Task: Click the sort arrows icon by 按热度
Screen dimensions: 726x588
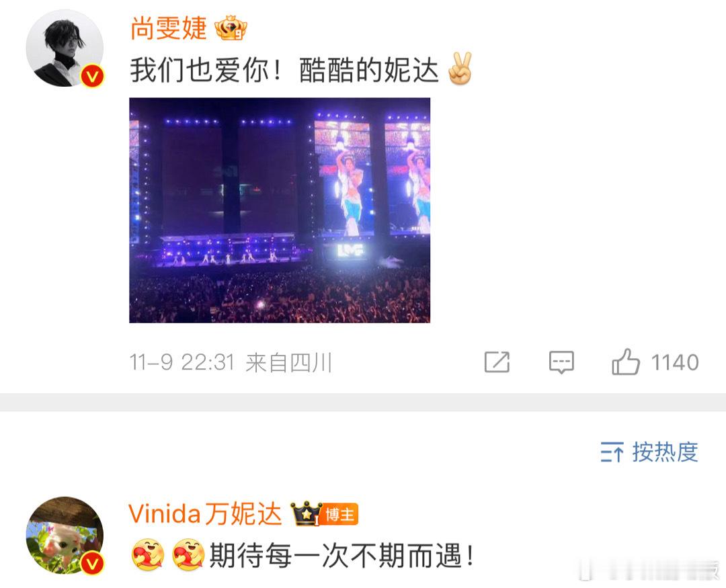Action: tap(612, 452)
